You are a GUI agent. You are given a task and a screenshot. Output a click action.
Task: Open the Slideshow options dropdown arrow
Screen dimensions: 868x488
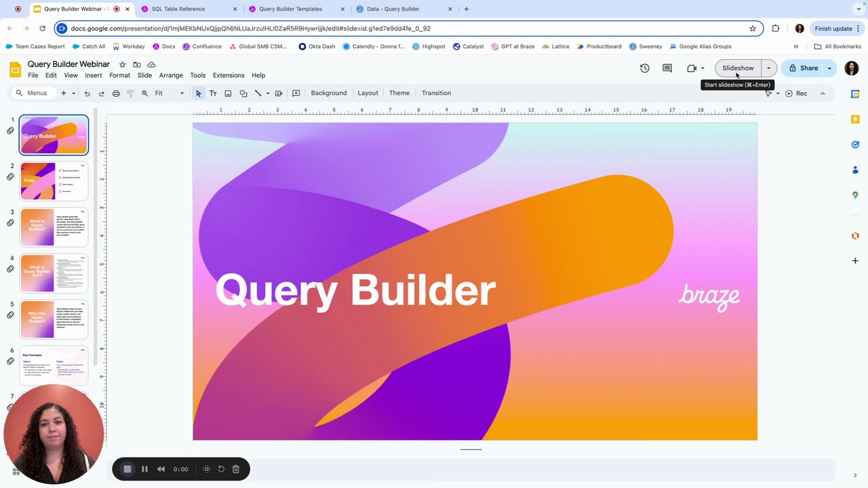[768, 68]
